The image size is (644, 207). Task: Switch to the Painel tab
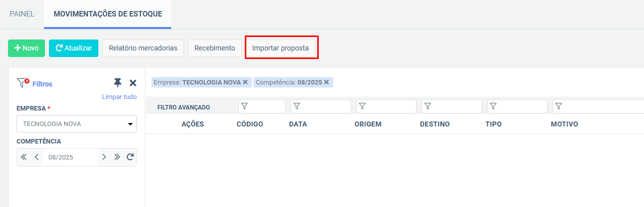[x=22, y=14]
